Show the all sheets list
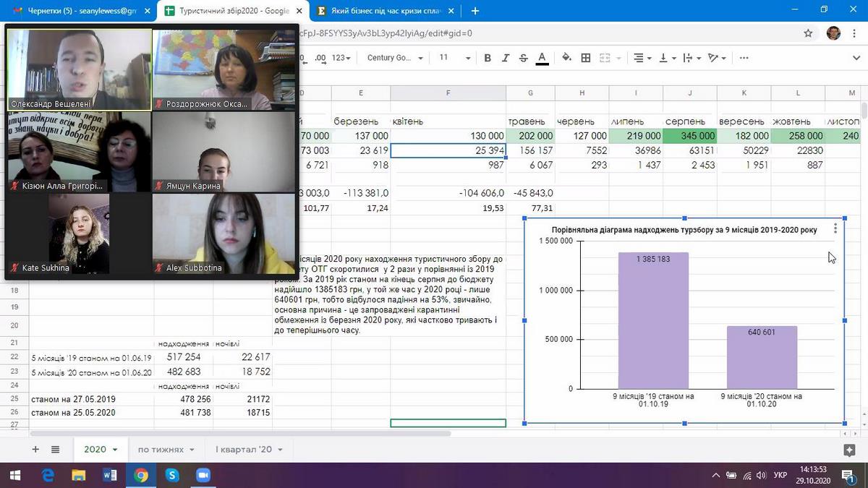The width and height of the screenshot is (868, 488). (55, 449)
